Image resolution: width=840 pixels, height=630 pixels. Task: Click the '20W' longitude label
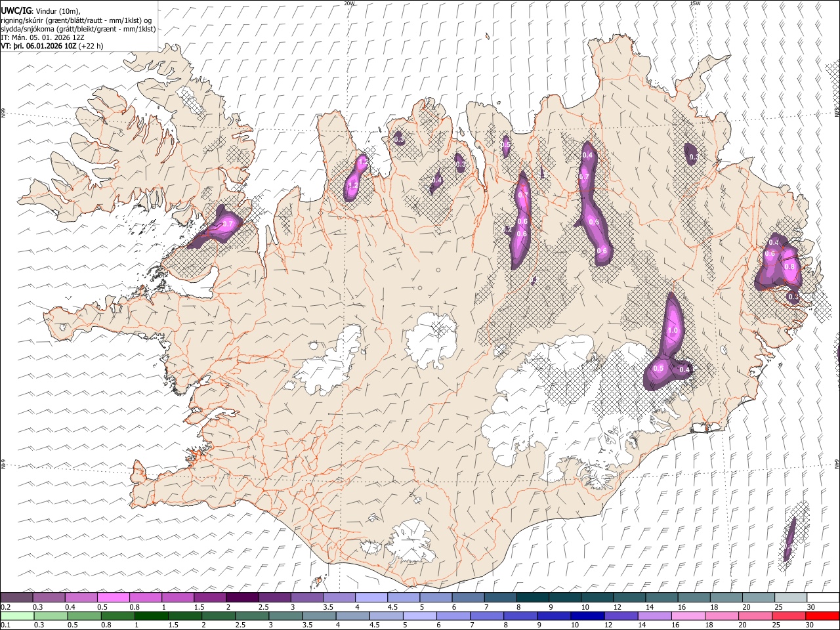click(x=349, y=3)
